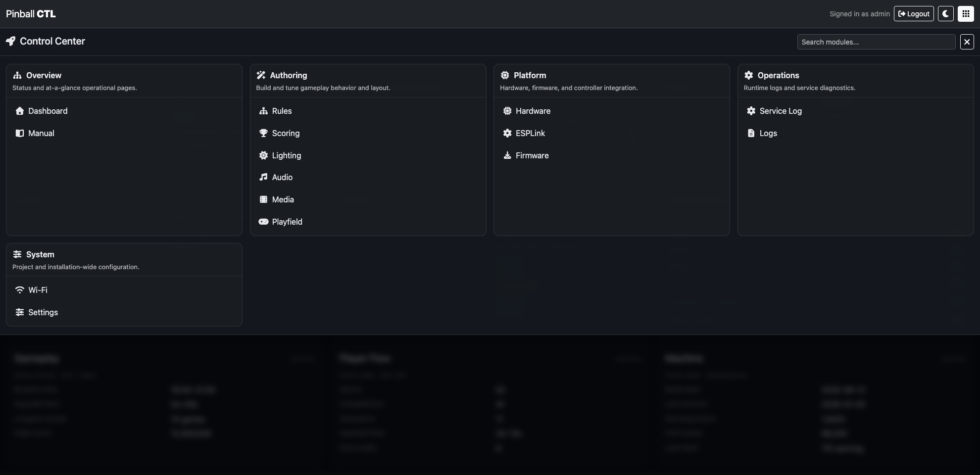Navigate to ESPLink page
The image size is (980, 475).
pos(530,133)
